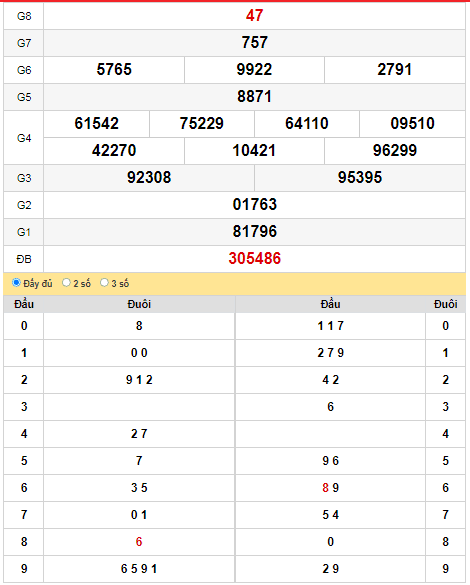Click the G6 number 2791

(x=395, y=70)
